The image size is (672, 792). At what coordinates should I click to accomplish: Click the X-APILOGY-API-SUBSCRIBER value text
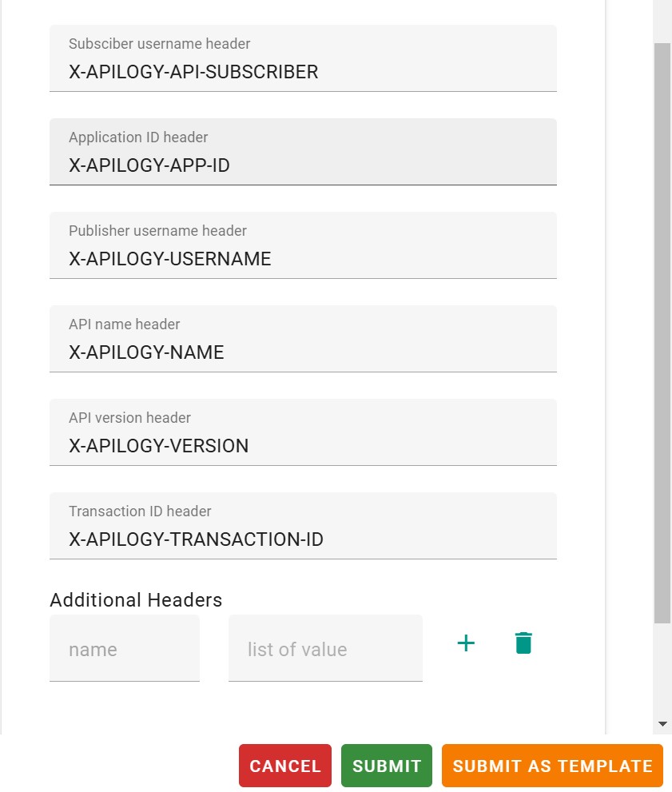[x=194, y=72]
